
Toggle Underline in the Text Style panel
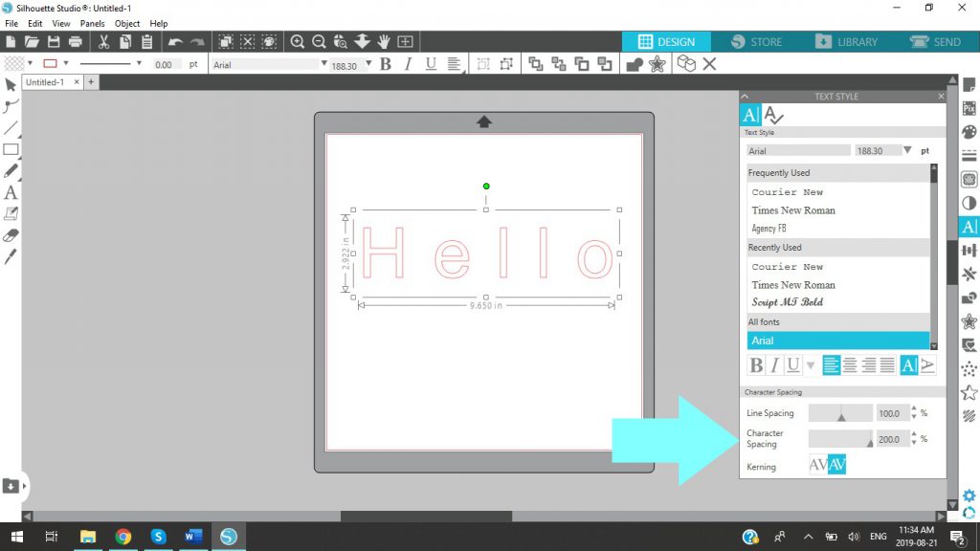(x=792, y=364)
